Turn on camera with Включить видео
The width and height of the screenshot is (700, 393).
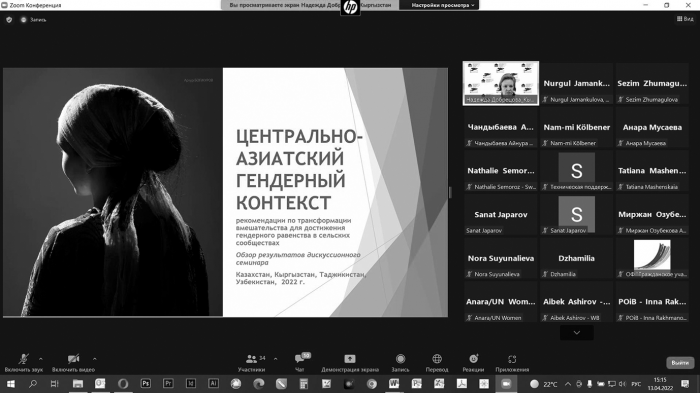pyautogui.click(x=73, y=363)
